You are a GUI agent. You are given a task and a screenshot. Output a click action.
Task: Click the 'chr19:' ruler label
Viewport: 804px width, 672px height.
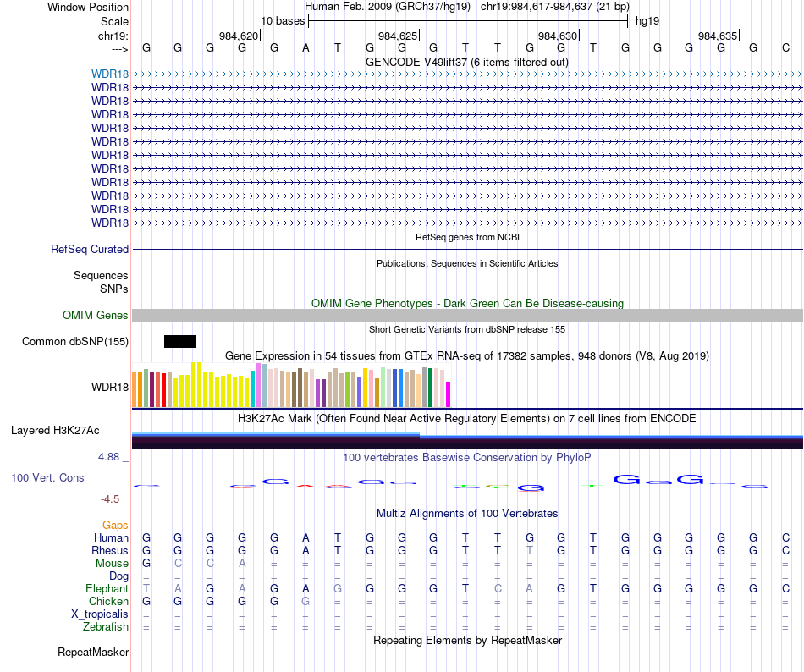pyautogui.click(x=113, y=36)
